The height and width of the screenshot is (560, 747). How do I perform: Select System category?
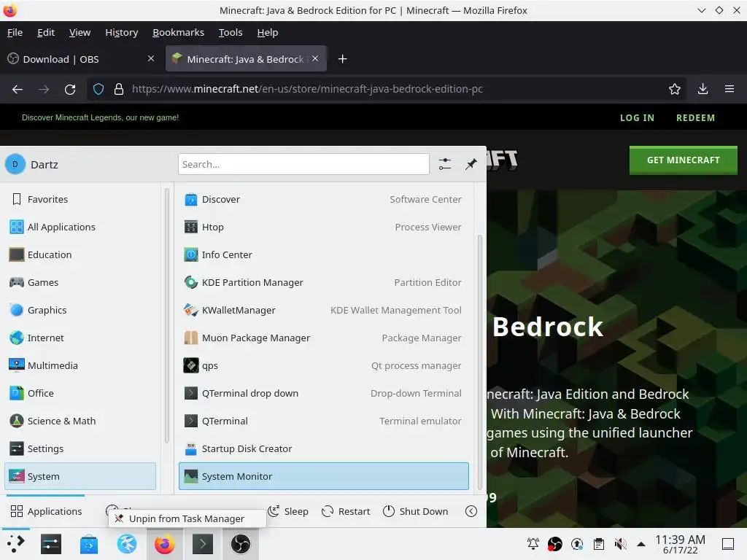(x=80, y=476)
